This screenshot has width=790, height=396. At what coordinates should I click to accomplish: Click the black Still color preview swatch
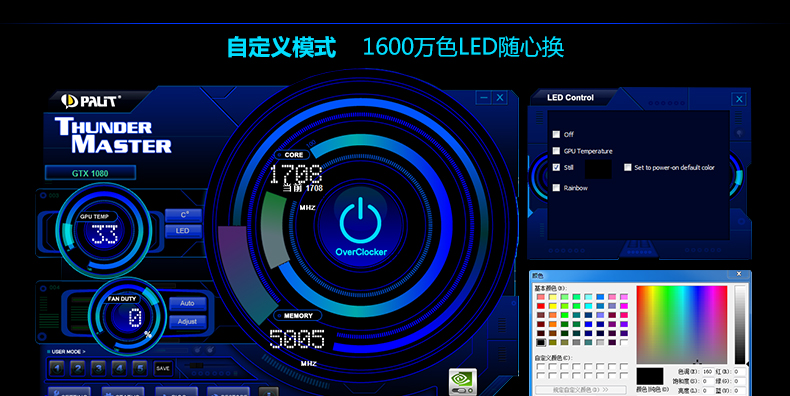click(x=598, y=169)
